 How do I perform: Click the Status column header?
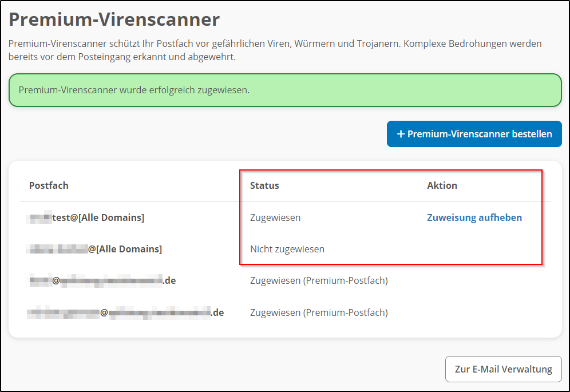pyautogui.click(x=264, y=185)
